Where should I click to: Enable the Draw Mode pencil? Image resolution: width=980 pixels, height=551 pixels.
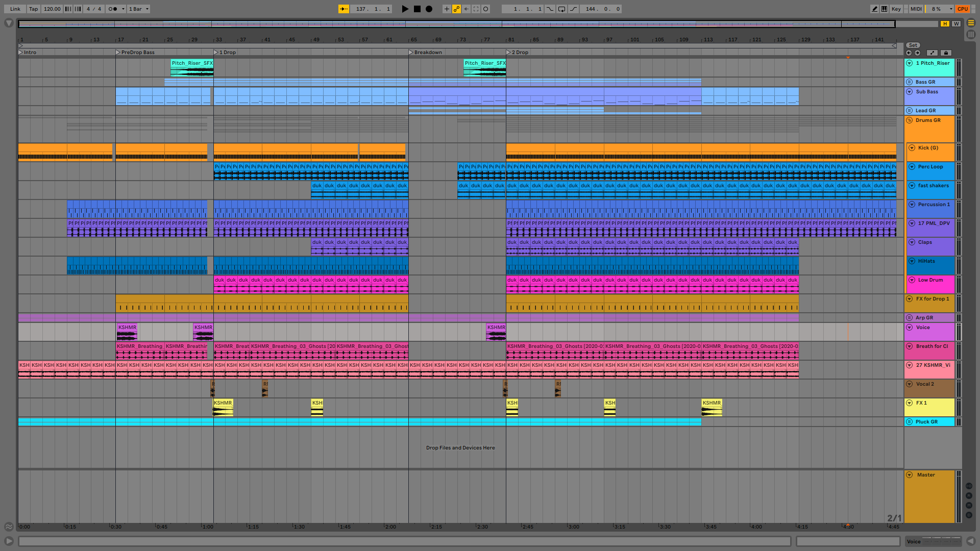click(x=874, y=9)
